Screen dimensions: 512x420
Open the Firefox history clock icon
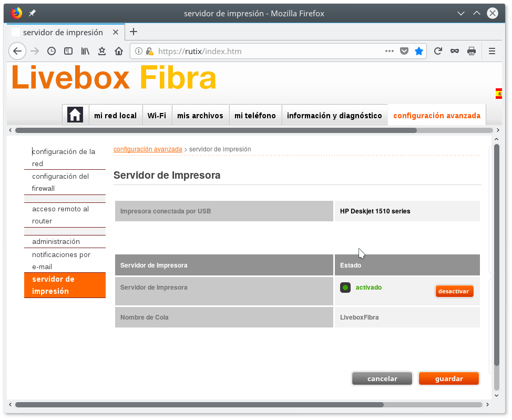click(52, 51)
